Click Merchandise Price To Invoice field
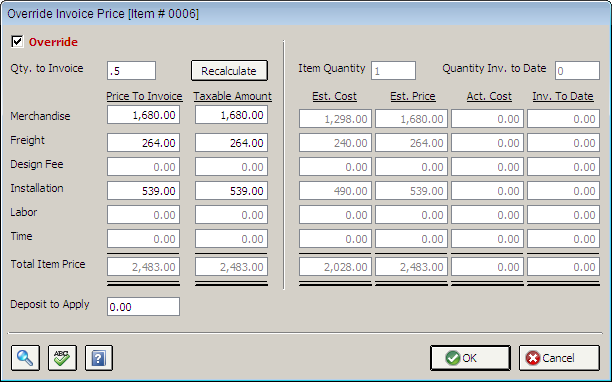The width and height of the screenshot is (612, 382). (143, 115)
